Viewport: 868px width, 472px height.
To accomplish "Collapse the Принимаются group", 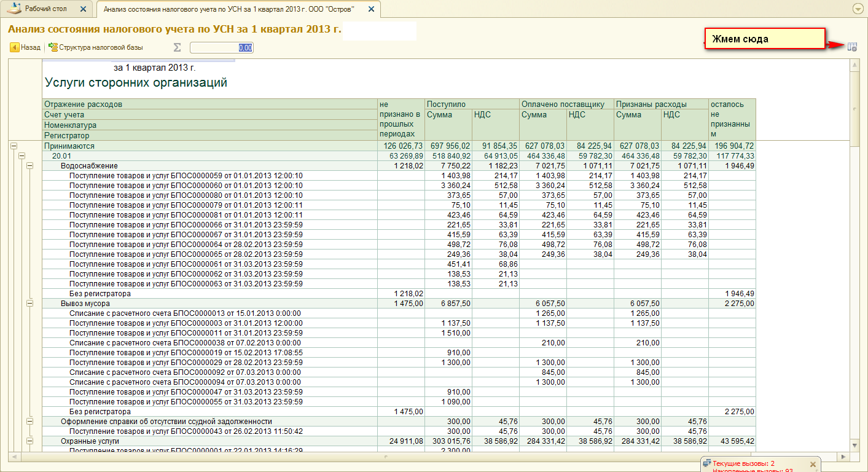I will (x=14, y=146).
